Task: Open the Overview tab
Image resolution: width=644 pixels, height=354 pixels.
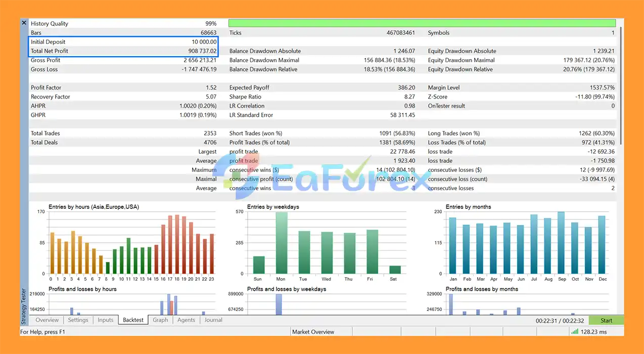Action: [x=47, y=320]
